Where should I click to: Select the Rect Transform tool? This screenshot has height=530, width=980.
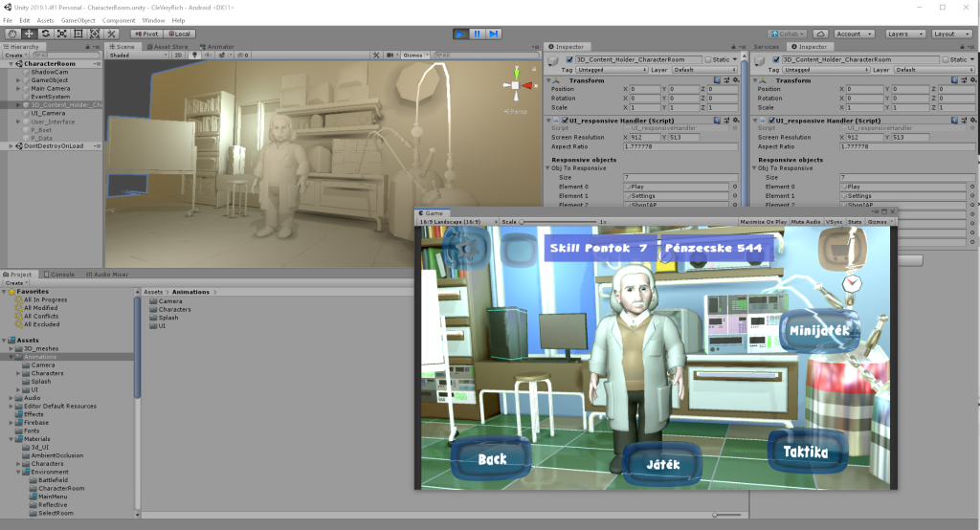[x=78, y=33]
